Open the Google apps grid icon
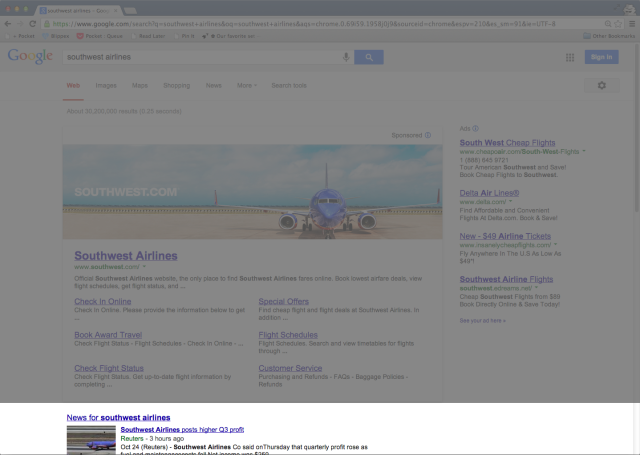640x455 pixels. click(570, 58)
